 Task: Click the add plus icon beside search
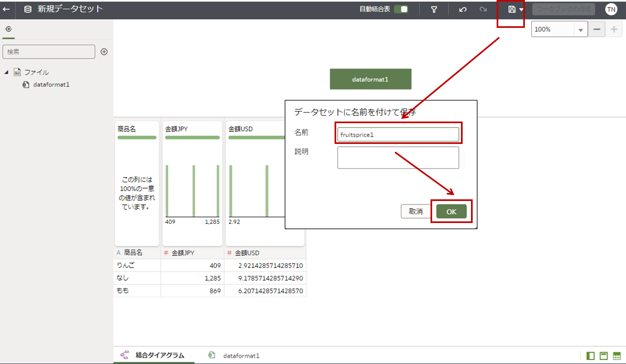tap(104, 52)
